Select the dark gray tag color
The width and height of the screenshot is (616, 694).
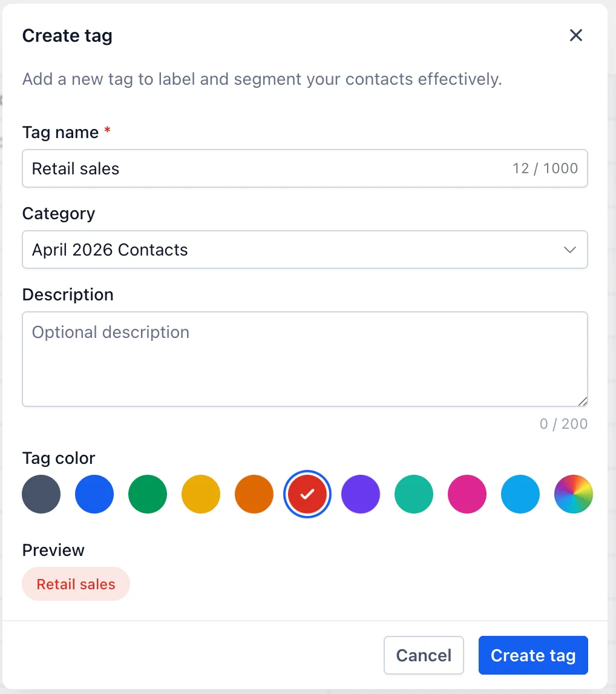pos(41,494)
